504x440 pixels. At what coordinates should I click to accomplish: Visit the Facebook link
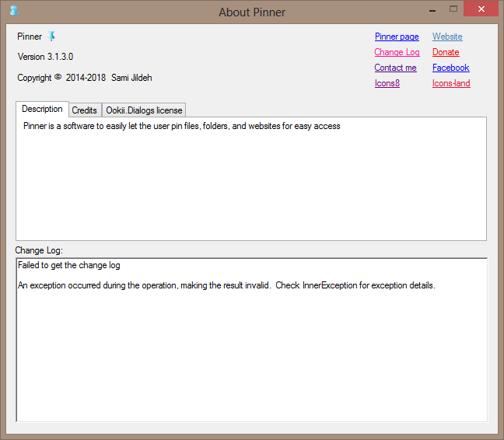pos(450,68)
